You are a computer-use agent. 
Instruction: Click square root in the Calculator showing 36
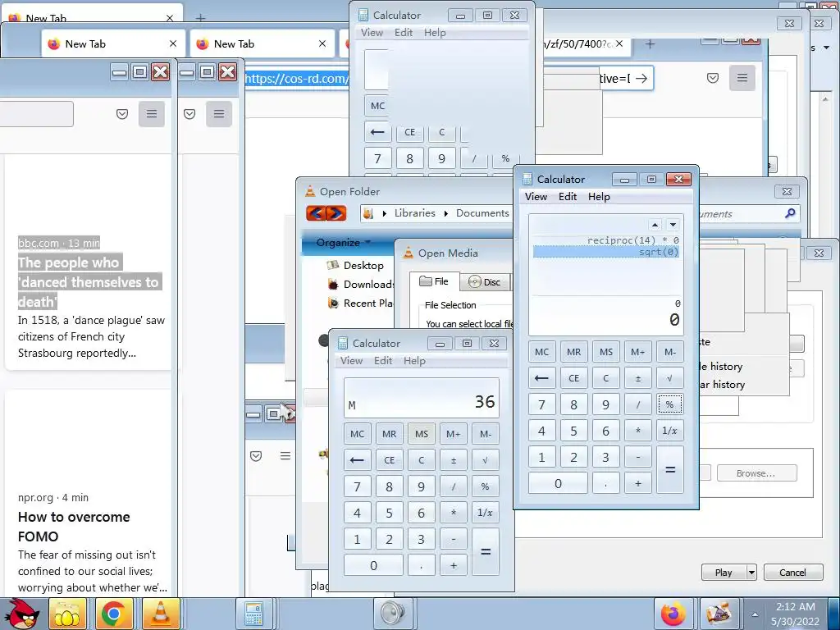tap(486, 460)
